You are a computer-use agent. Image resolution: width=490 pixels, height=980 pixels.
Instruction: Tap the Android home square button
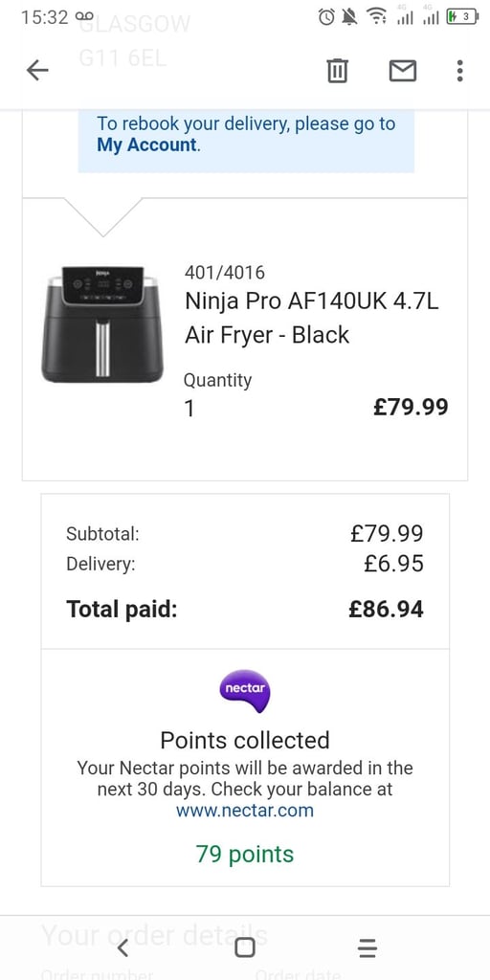(x=245, y=948)
